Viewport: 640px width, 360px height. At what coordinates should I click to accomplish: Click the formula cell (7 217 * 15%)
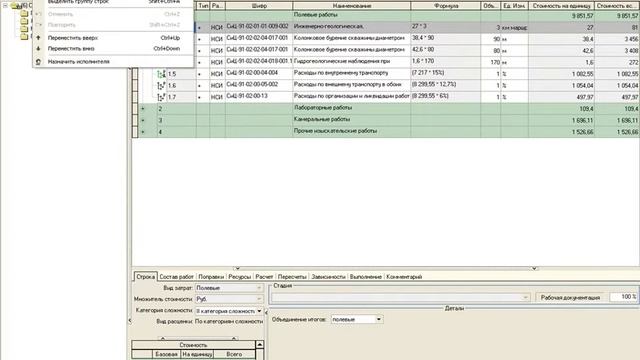pyautogui.click(x=446, y=74)
